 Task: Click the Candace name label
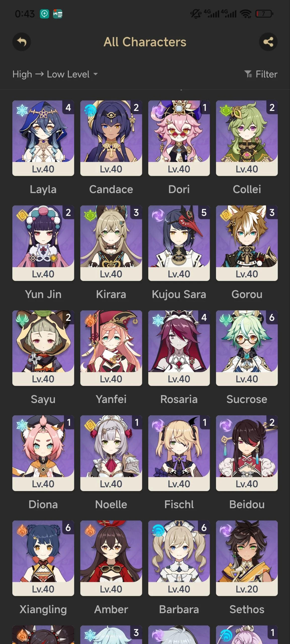(x=111, y=189)
